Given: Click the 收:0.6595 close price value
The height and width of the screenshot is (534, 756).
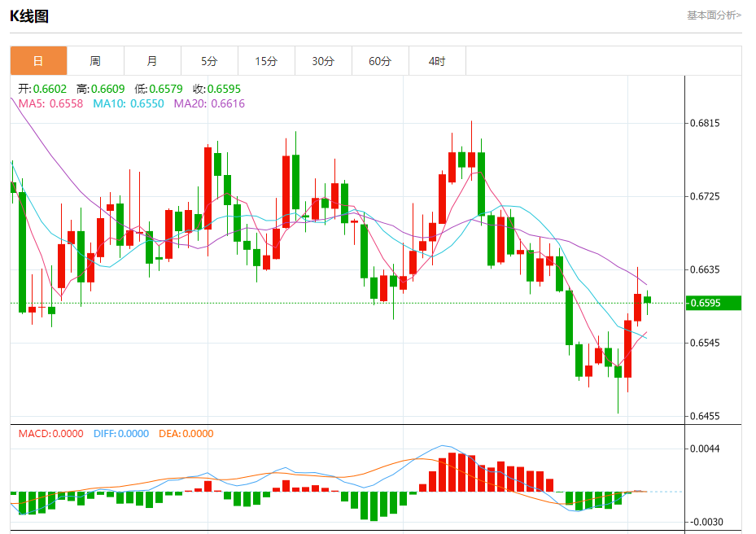Looking at the screenshot, I should 216,89.
